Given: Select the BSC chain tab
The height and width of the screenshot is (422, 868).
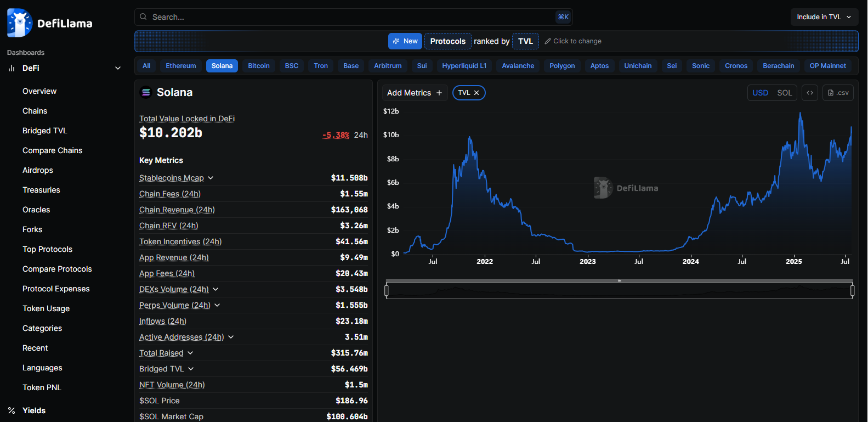Looking at the screenshot, I should click(292, 66).
